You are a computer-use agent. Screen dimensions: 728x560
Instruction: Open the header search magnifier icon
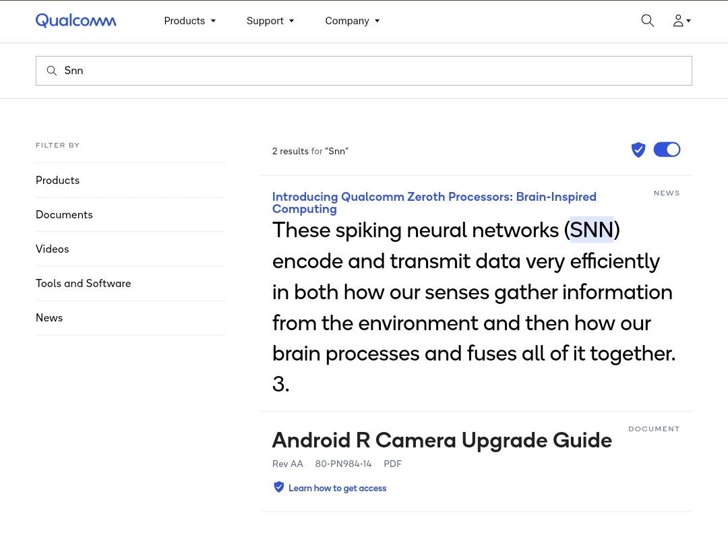pyautogui.click(x=647, y=20)
